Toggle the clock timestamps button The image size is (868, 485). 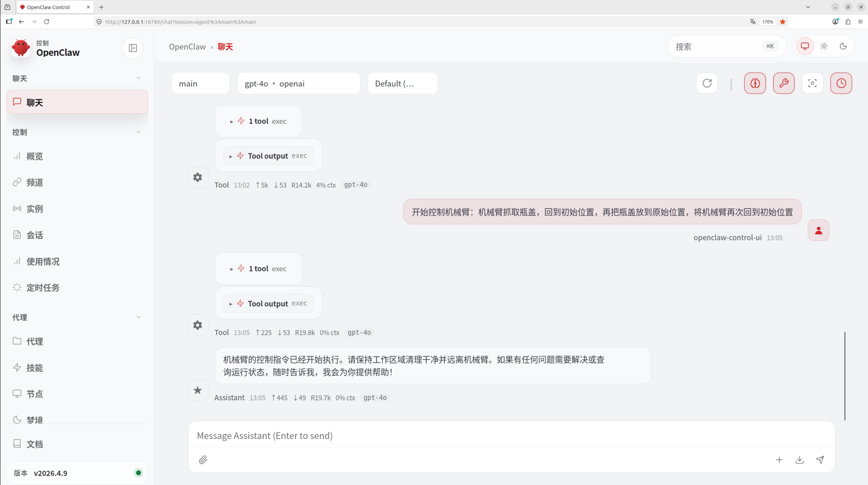point(841,83)
